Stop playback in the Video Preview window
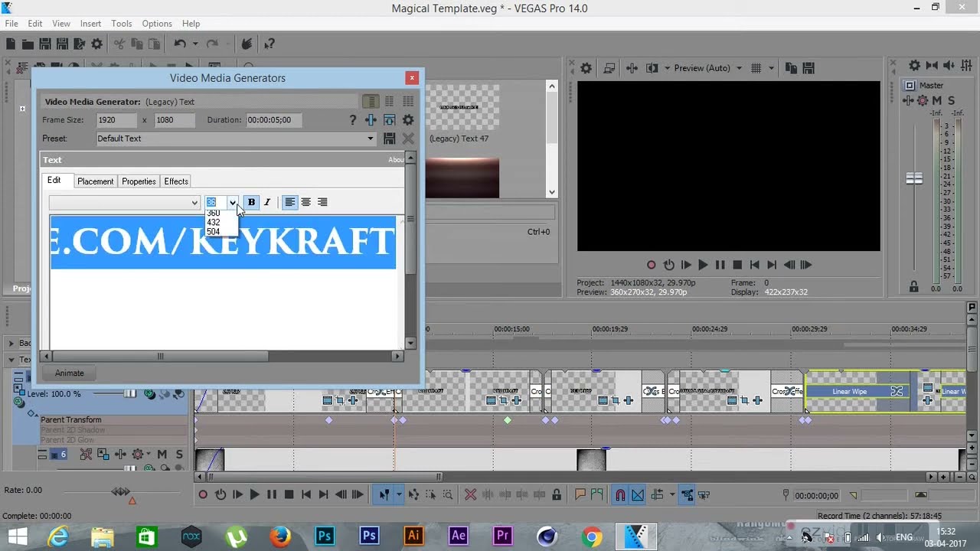The width and height of the screenshot is (980, 551). pyautogui.click(x=737, y=265)
